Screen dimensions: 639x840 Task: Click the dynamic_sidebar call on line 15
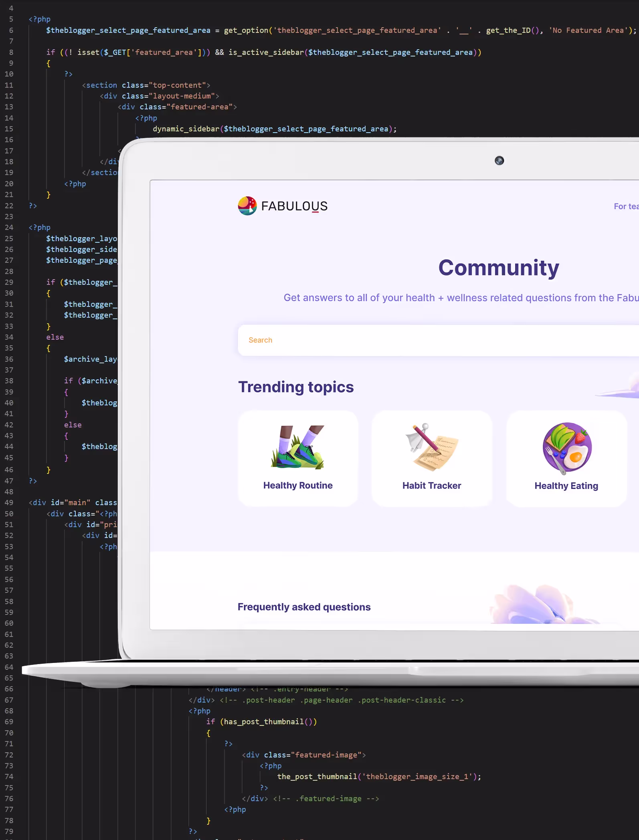275,129
